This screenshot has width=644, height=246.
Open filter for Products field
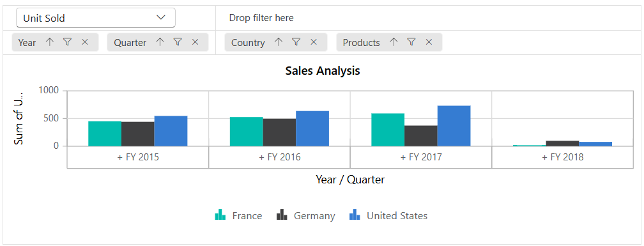click(x=411, y=42)
